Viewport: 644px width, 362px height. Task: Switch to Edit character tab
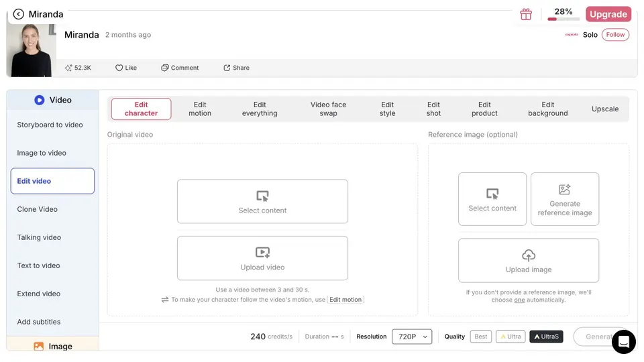pyautogui.click(x=141, y=109)
